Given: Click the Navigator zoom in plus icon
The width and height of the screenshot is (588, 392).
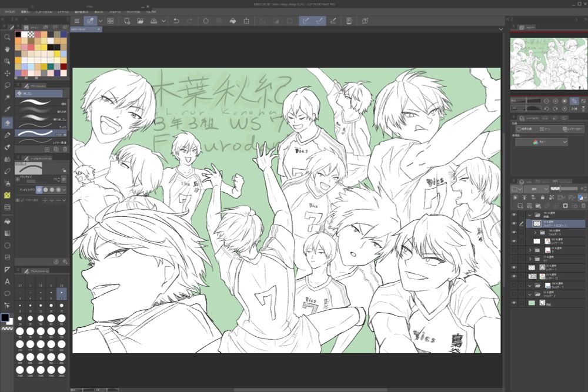Looking at the screenshot, I should (x=556, y=101).
